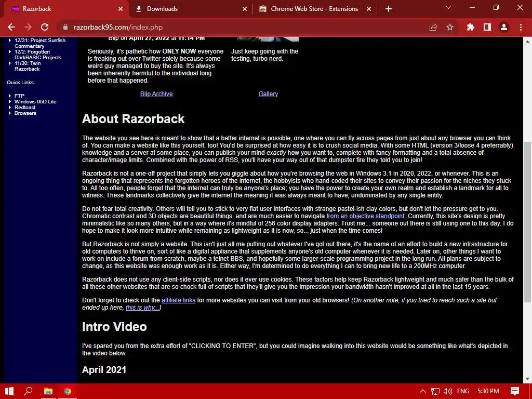
Task: Open the Gallery link
Action: tap(268, 94)
